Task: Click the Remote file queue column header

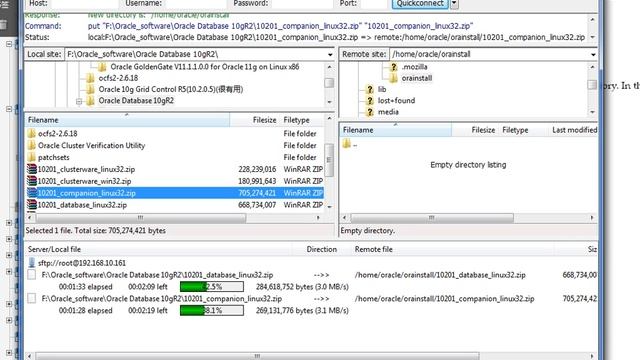Action: [x=452, y=249]
